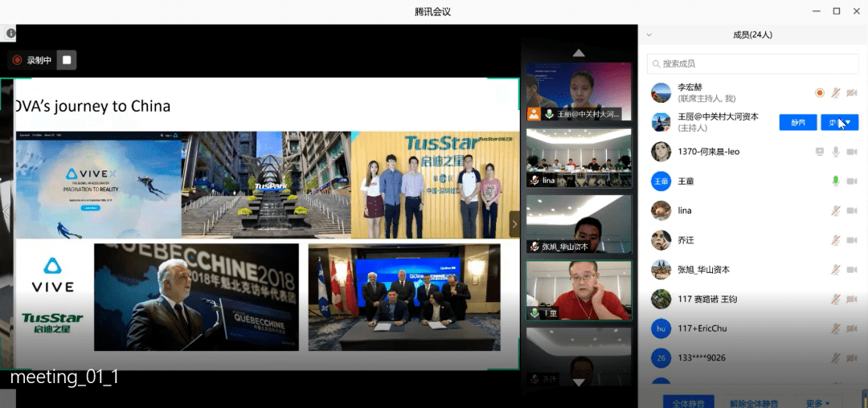Click the magnifier icon in member search

(657, 64)
